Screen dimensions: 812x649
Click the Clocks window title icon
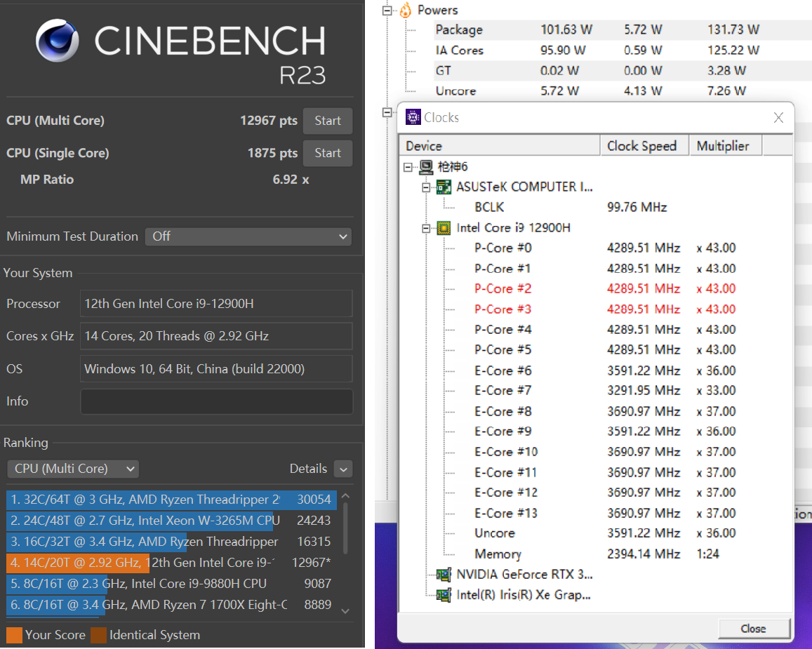[413, 117]
